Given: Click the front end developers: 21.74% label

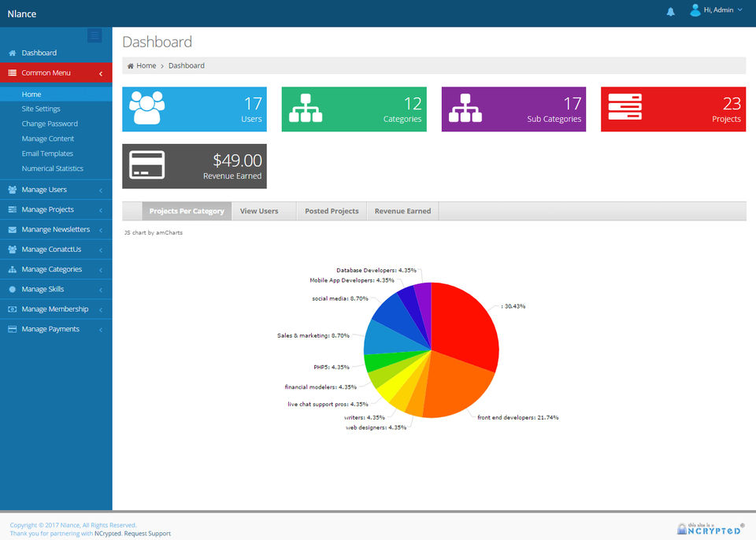Looking at the screenshot, I should pos(518,417).
